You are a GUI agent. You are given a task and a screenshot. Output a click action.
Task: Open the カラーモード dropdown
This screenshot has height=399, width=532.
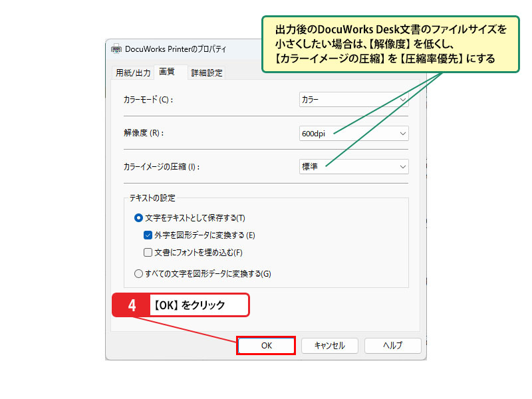tap(354, 100)
